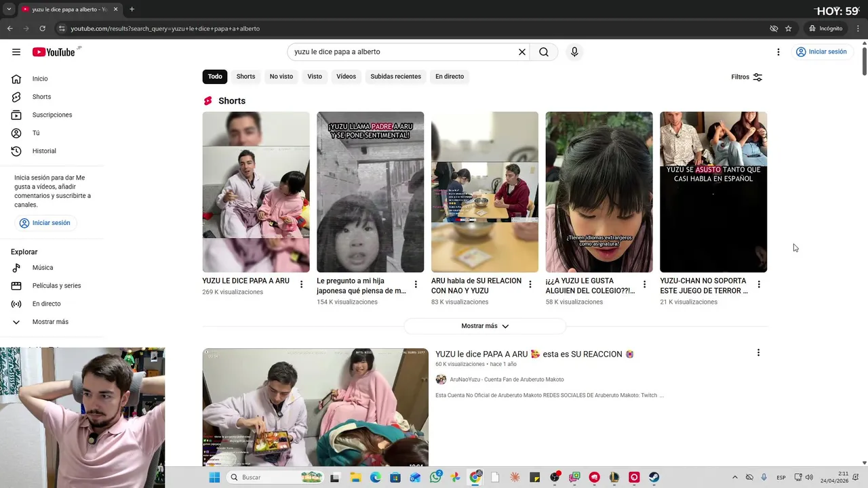Image resolution: width=868 pixels, height=488 pixels.
Task: Show hidden system tray icons
Action: pos(734,478)
